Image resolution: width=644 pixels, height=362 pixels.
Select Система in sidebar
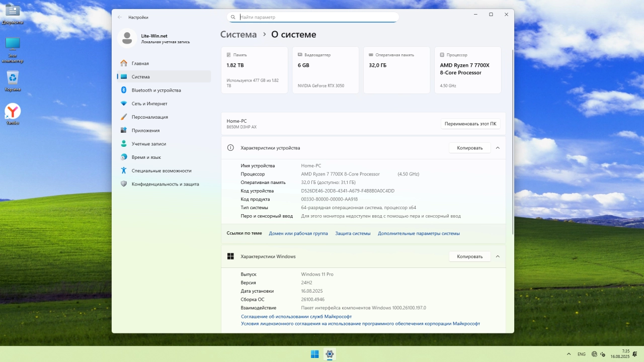164,77
